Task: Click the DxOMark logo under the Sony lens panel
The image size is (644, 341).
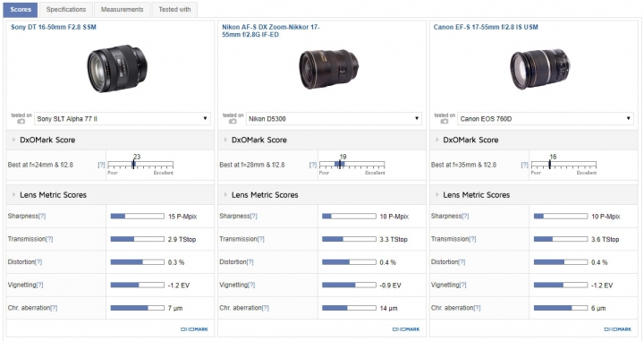Action: [x=194, y=329]
